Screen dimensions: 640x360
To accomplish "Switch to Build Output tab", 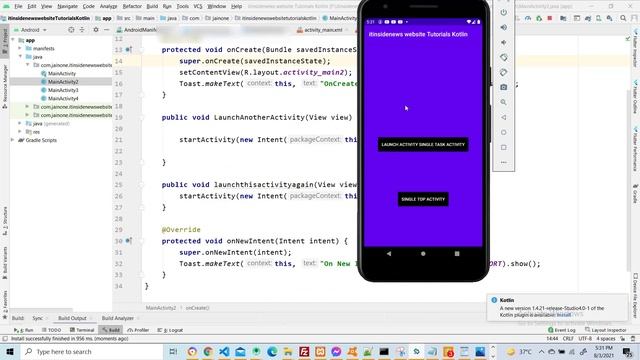I will click(x=72, y=318).
